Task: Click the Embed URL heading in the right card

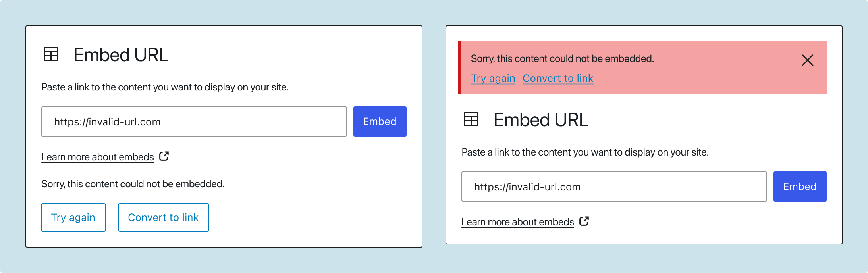Action: [541, 119]
